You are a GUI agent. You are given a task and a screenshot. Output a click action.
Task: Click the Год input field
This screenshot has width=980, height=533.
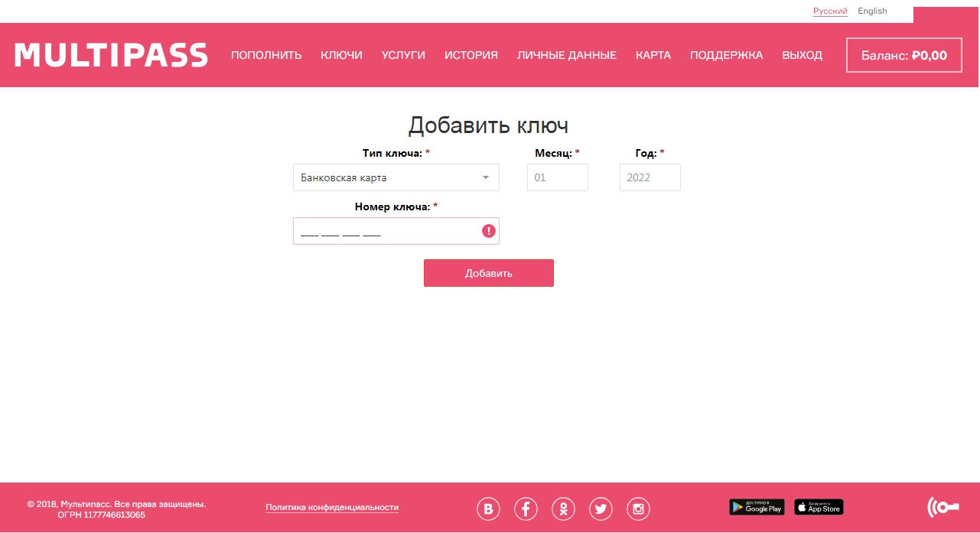tap(650, 177)
